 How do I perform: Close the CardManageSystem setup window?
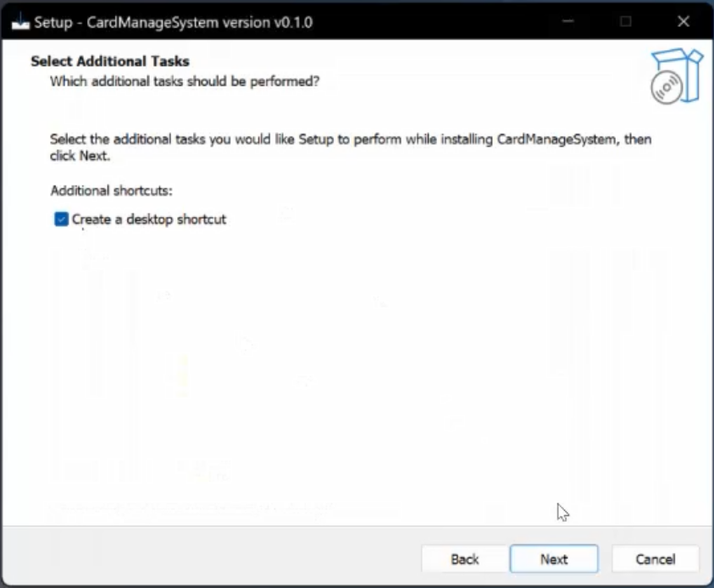click(x=684, y=22)
